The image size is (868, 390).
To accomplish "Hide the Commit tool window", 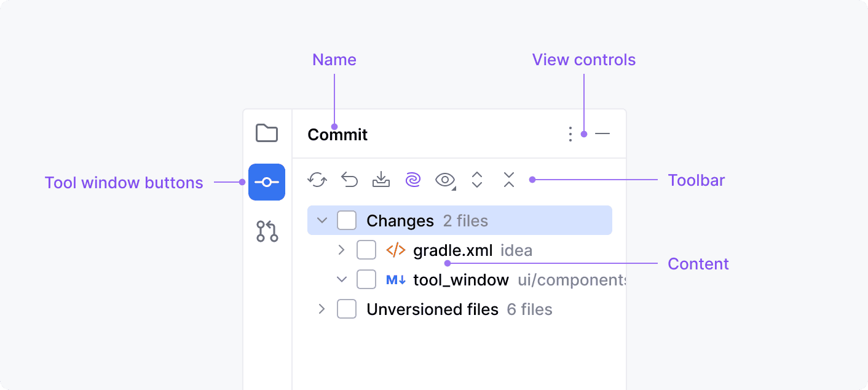I will point(602,134).
